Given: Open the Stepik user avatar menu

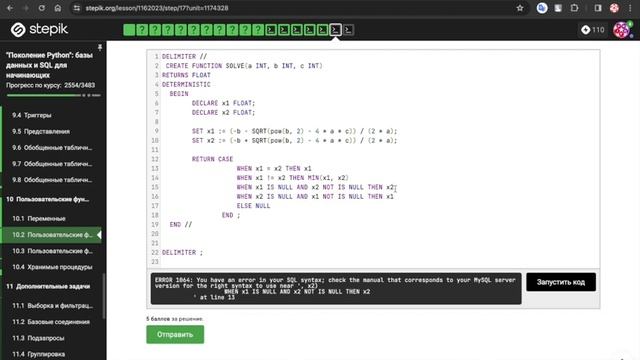Looking at the screenshot, I should pyautogui.click(x=622, y=30).
